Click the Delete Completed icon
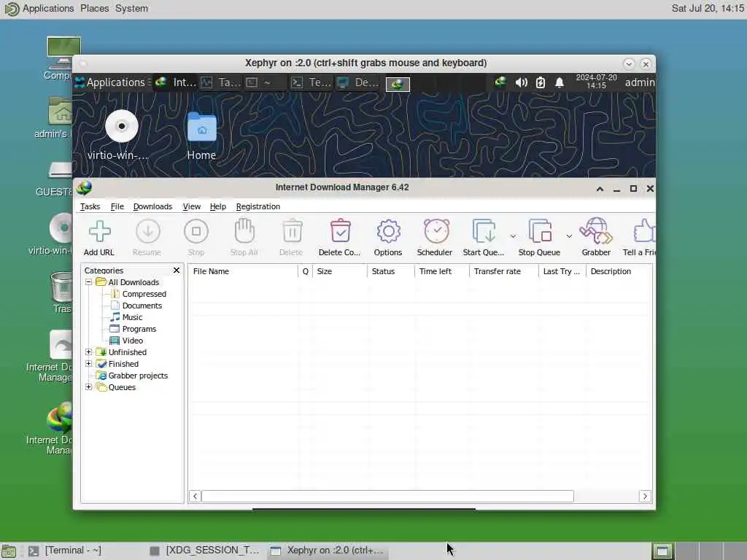 coord(340,231)
